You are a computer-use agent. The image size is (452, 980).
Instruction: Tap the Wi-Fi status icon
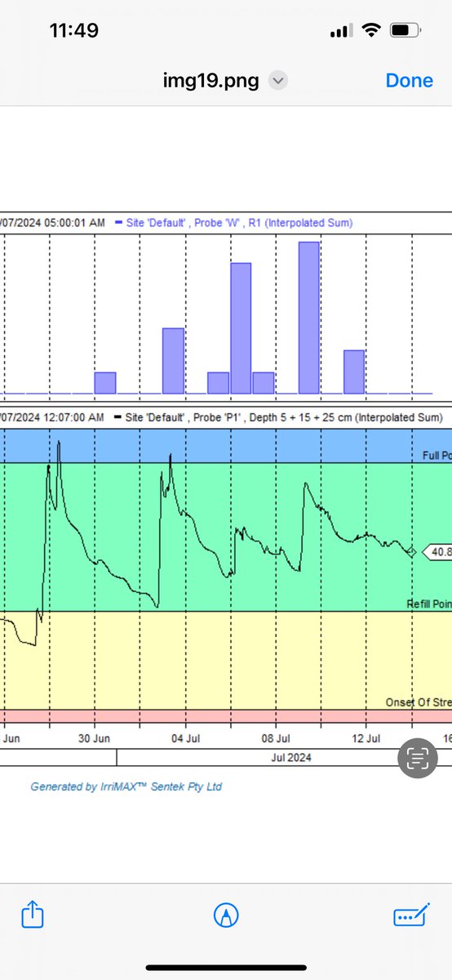pyautogui.click(x=371, y=30)
